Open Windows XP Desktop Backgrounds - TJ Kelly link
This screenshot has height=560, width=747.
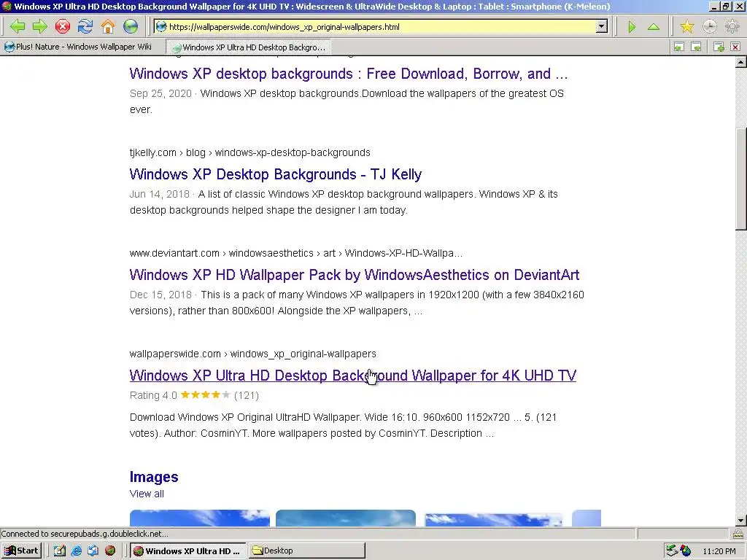tap(275, 174)
